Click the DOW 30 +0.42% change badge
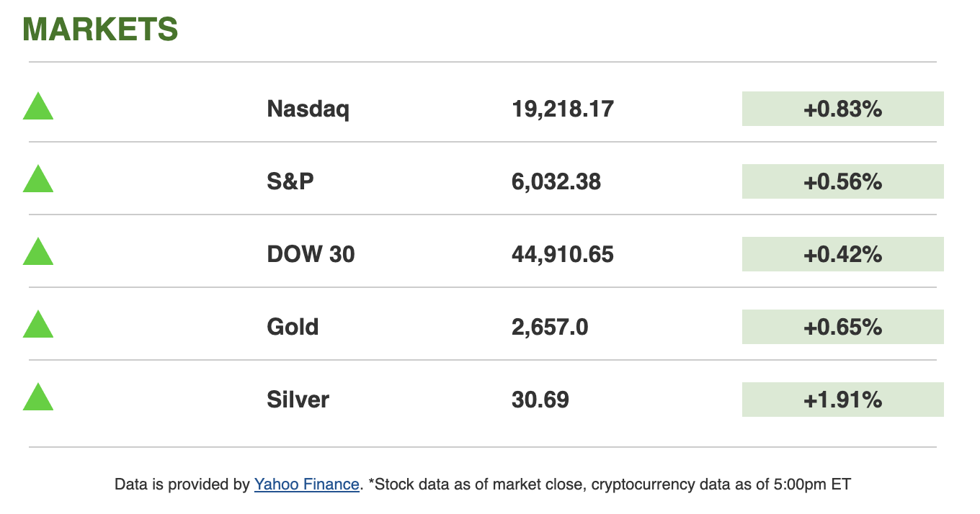Screen dimensions: 980x514 [842, 254]
